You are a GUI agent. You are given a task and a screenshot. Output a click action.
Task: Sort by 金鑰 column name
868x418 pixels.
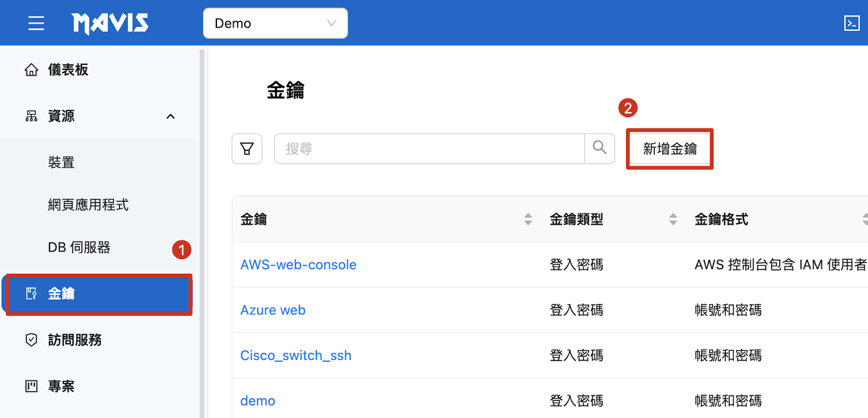(528, 219)
